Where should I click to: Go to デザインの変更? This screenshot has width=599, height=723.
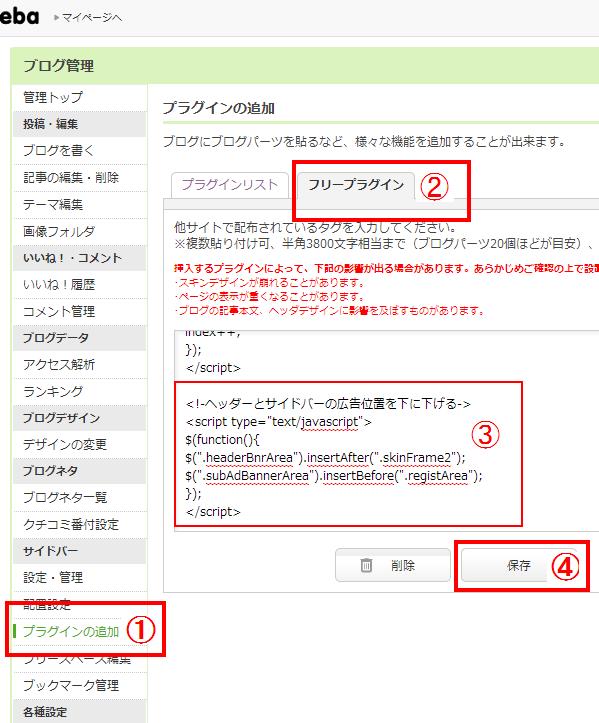click(65, 444)
